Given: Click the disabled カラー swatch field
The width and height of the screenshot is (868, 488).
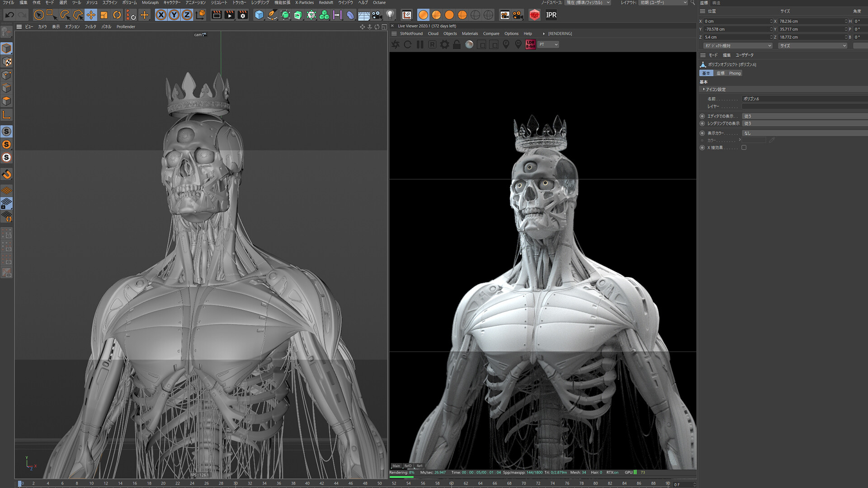Looking at the screenshot, I should 755,141.
